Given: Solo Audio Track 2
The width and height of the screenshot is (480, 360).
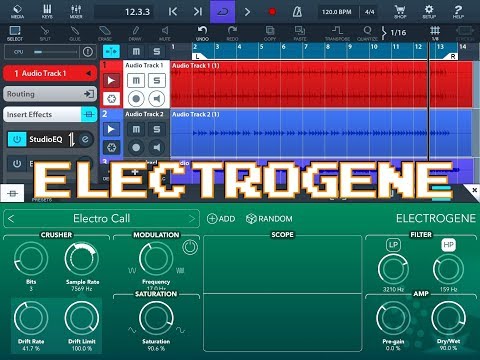Looking at the screenshot, I should pos(157,129).
